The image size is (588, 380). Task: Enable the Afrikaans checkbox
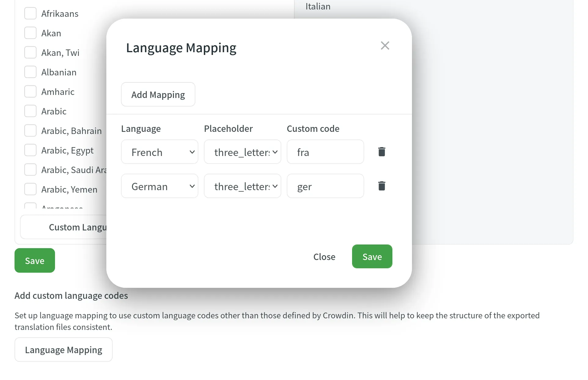click(x=30, y=13)
